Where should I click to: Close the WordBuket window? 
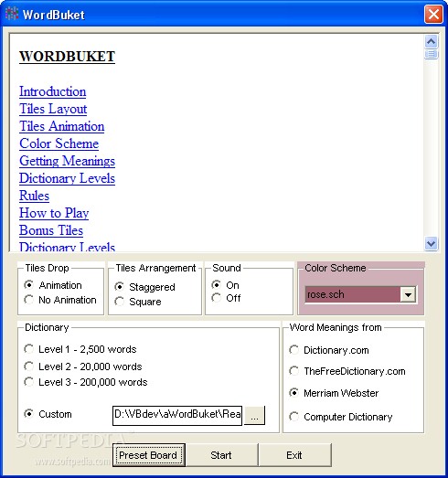433,15
